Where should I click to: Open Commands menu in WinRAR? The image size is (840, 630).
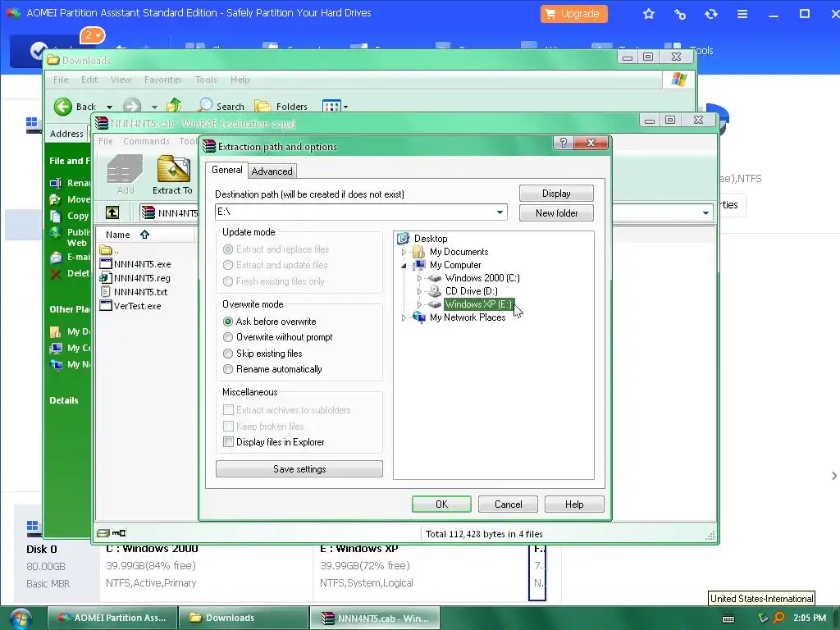pos(146,141)
